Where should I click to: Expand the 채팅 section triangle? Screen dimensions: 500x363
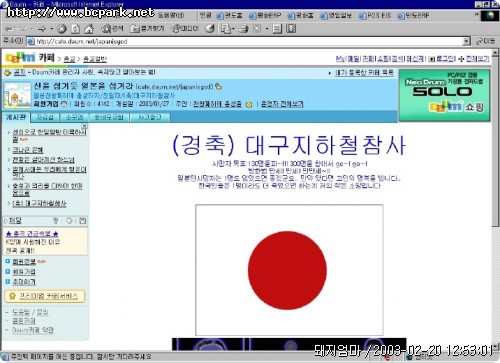5,221
